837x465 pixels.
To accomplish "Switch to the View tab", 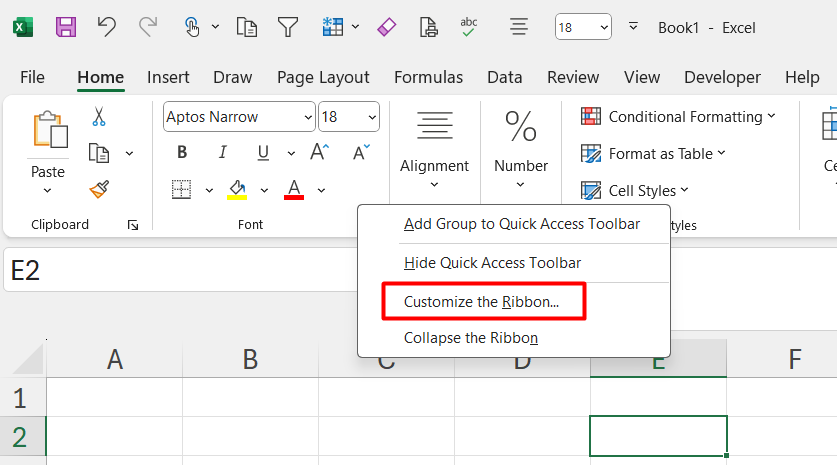I will tap(642, 77).
